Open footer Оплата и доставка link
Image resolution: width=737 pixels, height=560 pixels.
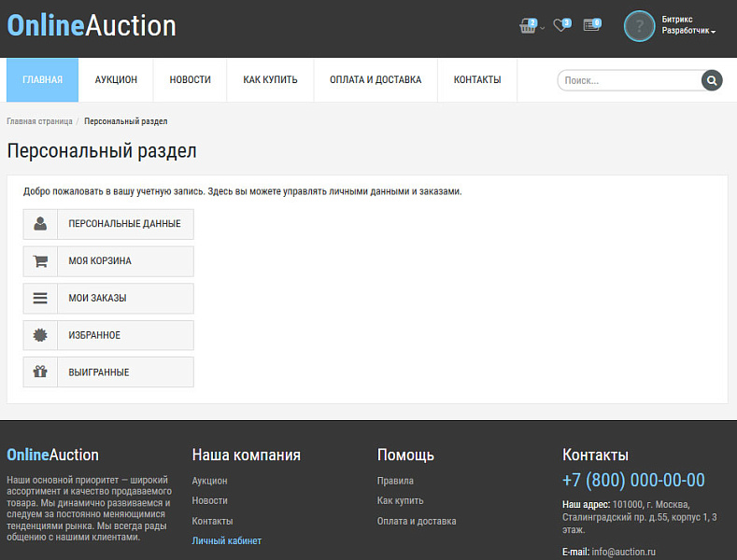point(417,521)
